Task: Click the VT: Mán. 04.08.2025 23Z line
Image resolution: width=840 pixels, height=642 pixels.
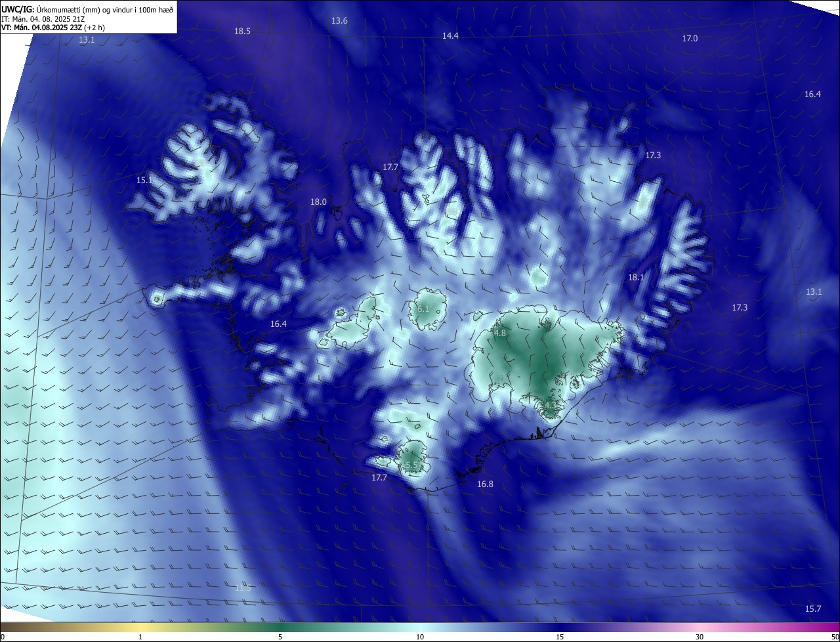Action: click(53, 28)
